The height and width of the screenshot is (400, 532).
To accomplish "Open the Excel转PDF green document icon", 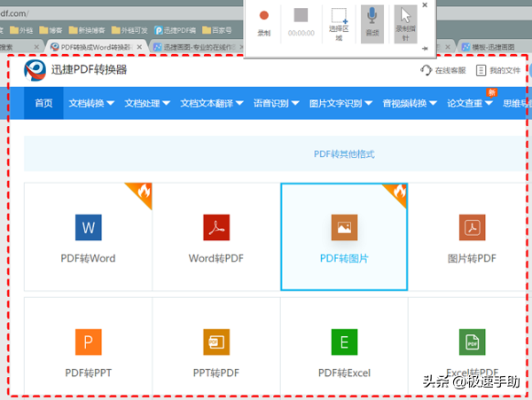I will 473,342.
